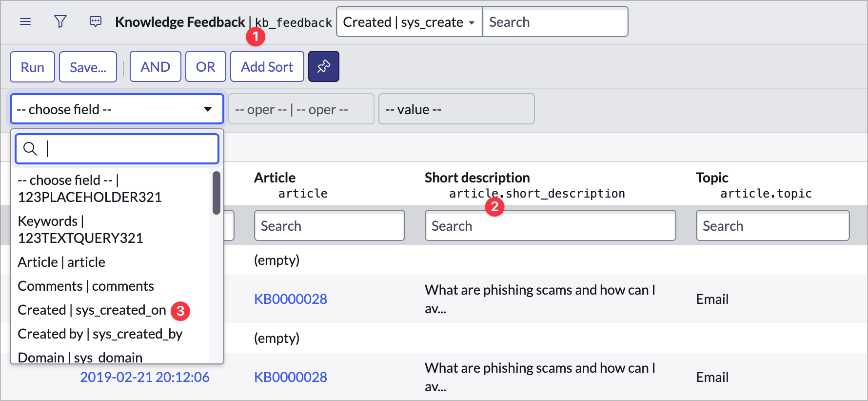Open the operator dropdown
Image resolution: width=868 pixels, height=401 pixels.
300,109
